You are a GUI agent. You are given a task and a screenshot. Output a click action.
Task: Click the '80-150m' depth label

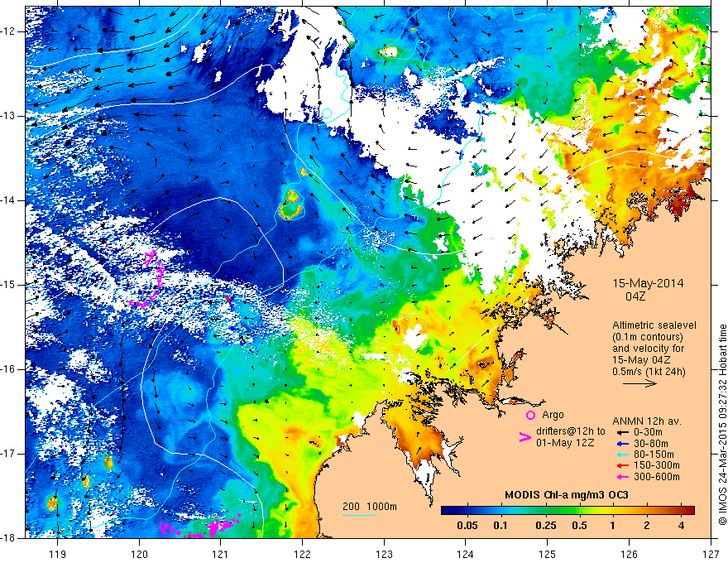click(654, 455)
